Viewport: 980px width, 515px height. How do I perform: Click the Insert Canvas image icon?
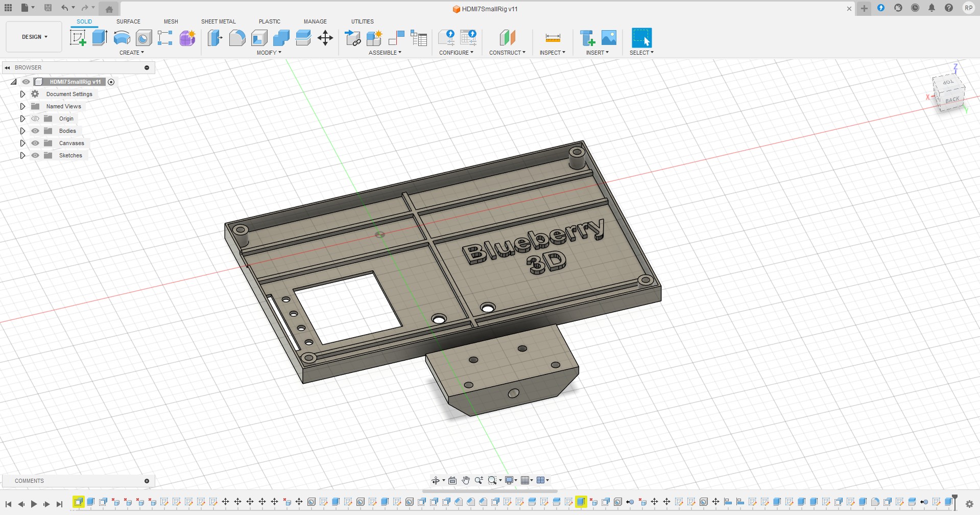coord(609,38)
